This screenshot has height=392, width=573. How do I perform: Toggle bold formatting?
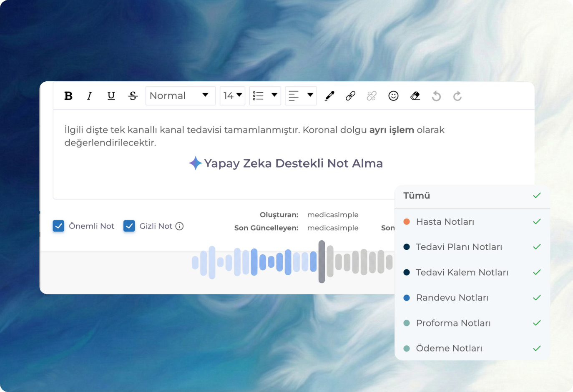[68, 96]
